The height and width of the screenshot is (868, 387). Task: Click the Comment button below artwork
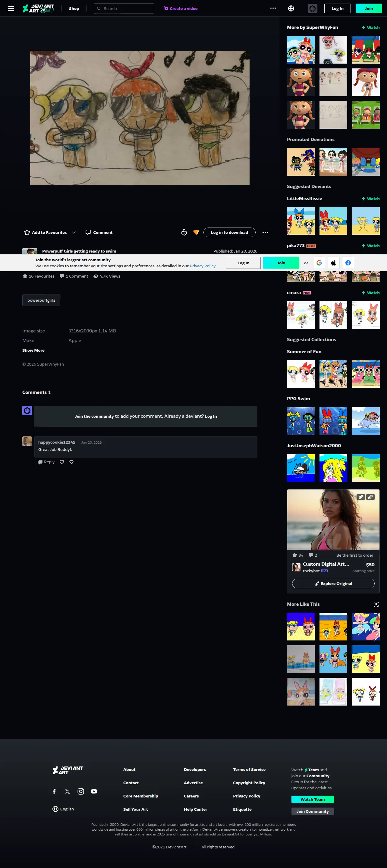99,232
